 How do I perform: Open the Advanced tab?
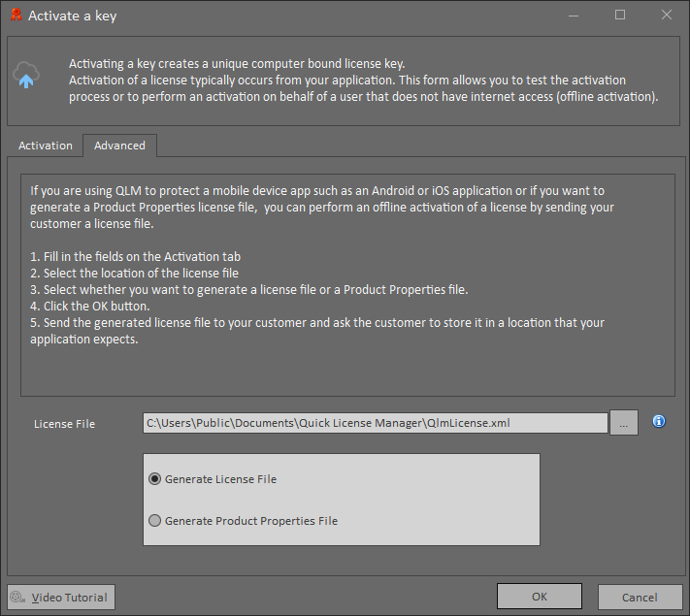pyautogui.click(x=119, y=146)
